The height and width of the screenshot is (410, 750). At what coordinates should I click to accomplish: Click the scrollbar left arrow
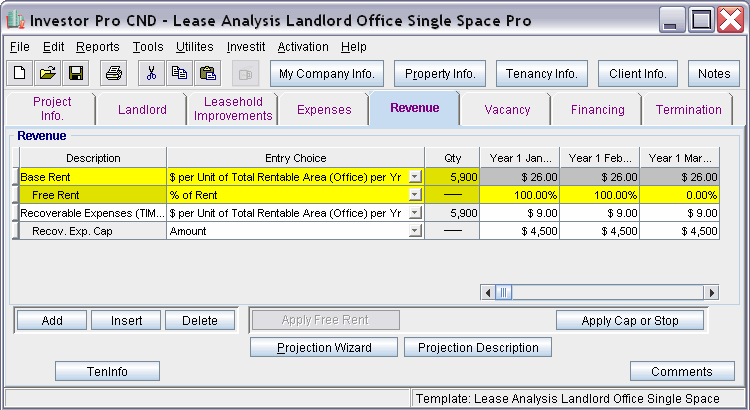pos(488,292)
